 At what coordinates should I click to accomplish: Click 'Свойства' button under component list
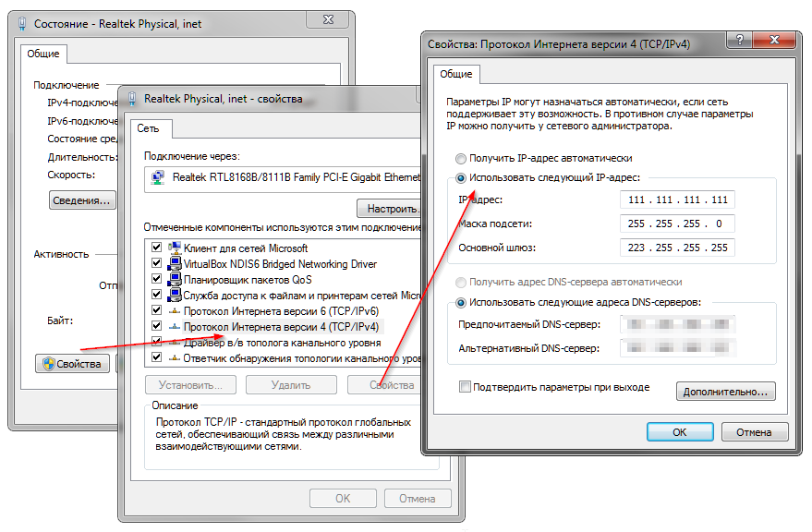384,385
